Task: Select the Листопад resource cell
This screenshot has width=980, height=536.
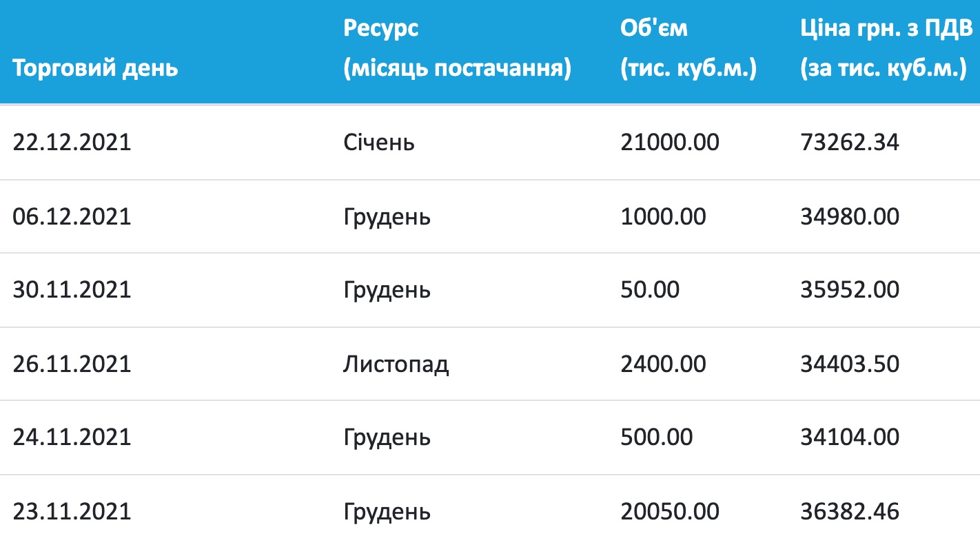Action: click(396, 363)
